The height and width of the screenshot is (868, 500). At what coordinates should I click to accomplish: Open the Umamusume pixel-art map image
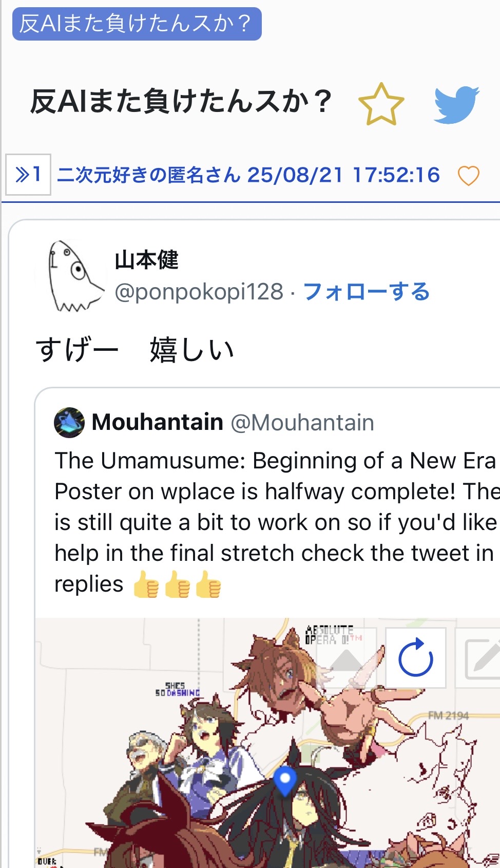click(x=267, y=743)
